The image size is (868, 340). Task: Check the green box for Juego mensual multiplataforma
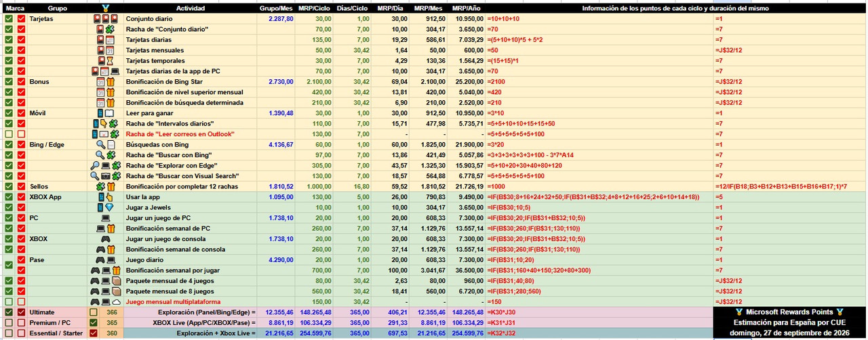click(x=8, y=301)
